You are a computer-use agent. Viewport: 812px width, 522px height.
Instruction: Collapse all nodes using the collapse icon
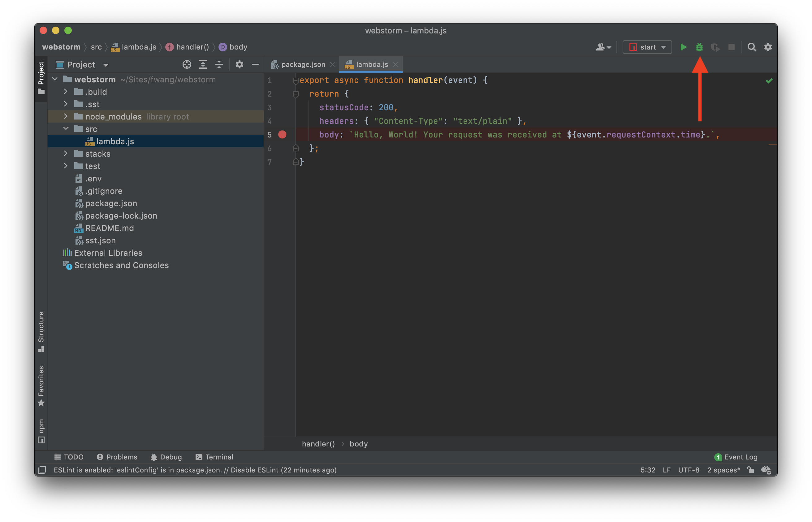[x=219, y=64]
